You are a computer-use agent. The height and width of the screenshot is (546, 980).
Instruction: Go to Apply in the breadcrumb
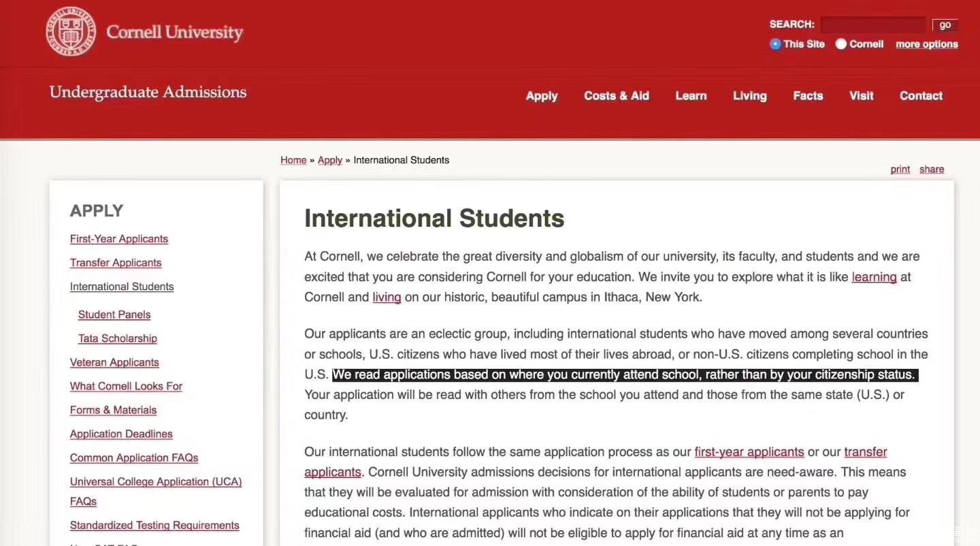pyautogui.click(x=330, y=160)
